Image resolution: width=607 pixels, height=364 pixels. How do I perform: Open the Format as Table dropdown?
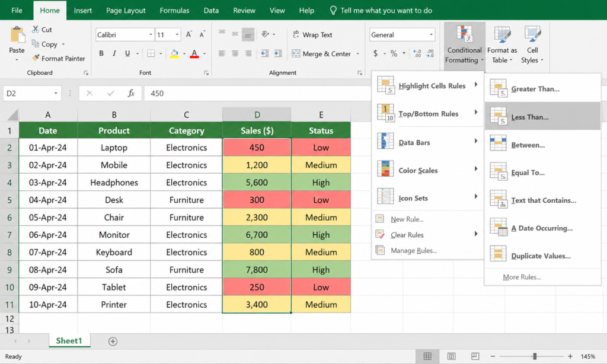pos(502,45)
